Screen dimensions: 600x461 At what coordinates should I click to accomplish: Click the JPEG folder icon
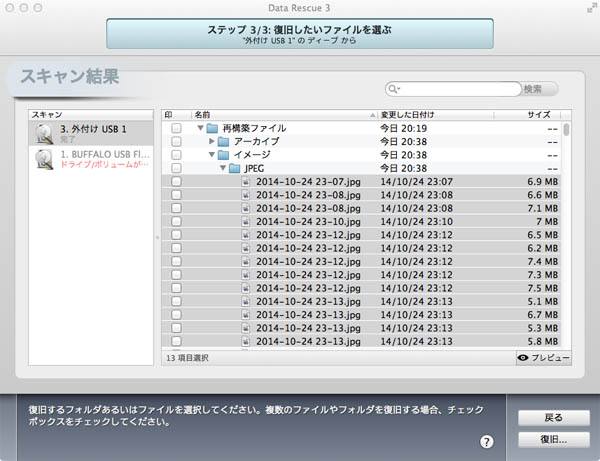point(234,169)
